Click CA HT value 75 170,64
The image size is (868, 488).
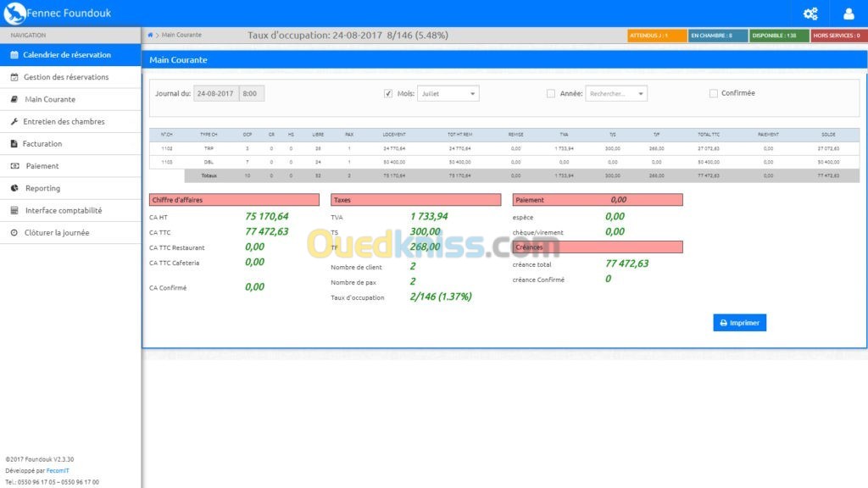coord(267,216)
